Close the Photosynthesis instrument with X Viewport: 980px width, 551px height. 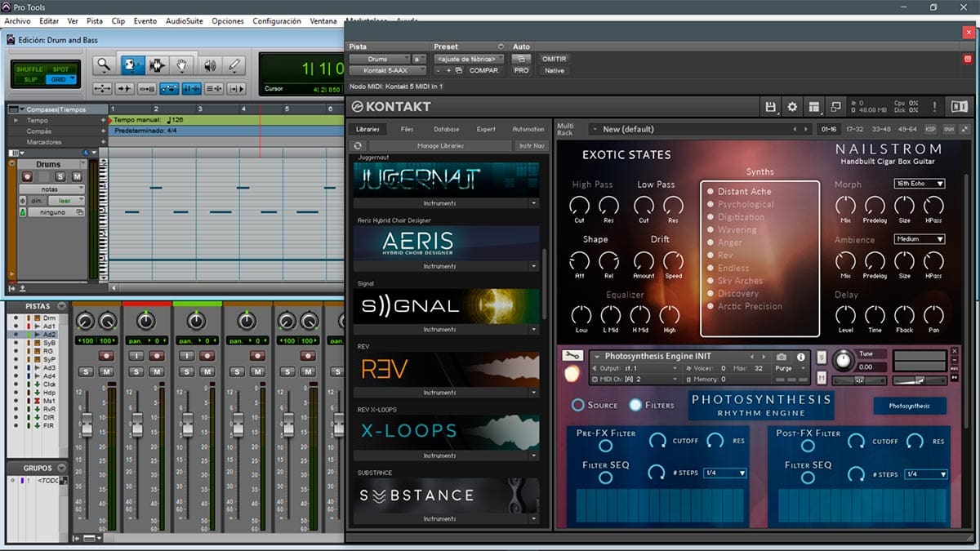[954, 351]
